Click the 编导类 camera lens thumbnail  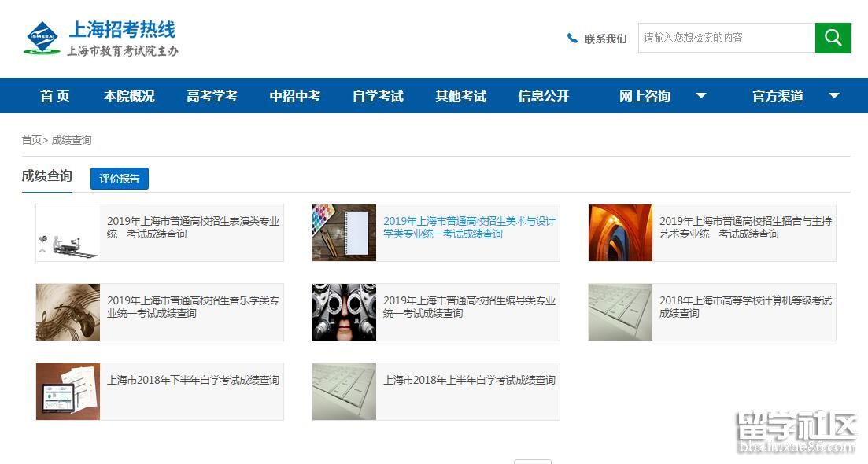(x=344, y=312)
